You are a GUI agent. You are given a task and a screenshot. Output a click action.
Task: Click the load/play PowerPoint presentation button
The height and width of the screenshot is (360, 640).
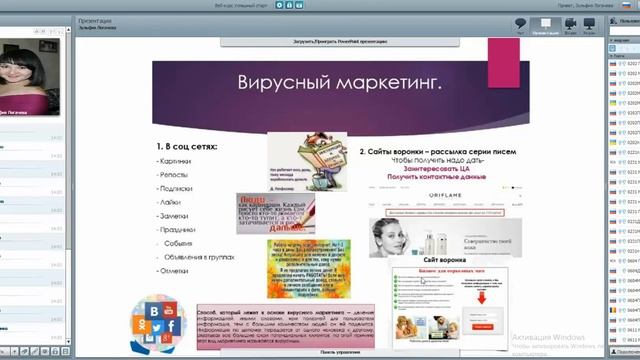click(340, 42)
